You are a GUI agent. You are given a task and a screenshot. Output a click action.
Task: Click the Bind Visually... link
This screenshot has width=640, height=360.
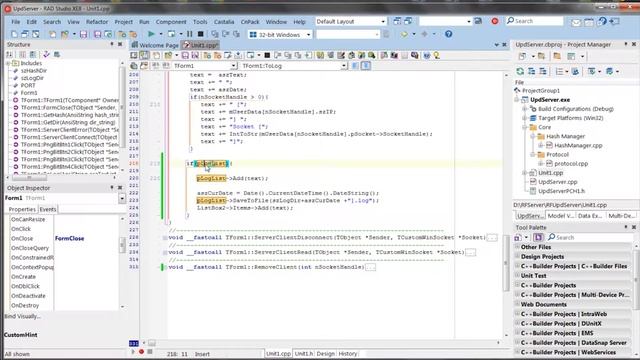click(x=22, y=316)
